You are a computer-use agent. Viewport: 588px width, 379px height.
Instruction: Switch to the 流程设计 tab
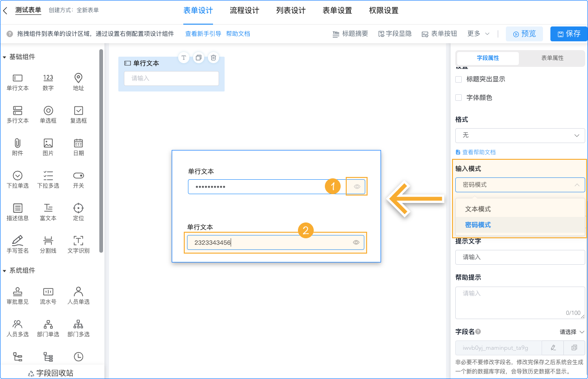tap(245, 10)
